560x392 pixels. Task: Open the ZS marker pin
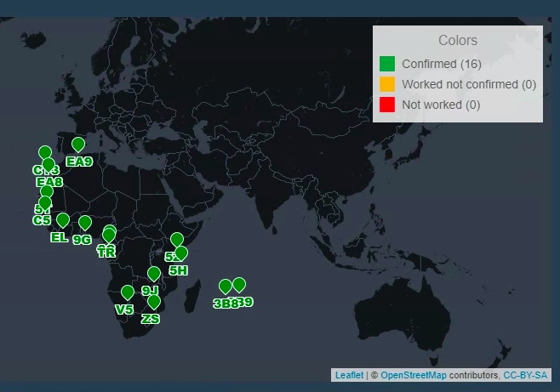154,302
